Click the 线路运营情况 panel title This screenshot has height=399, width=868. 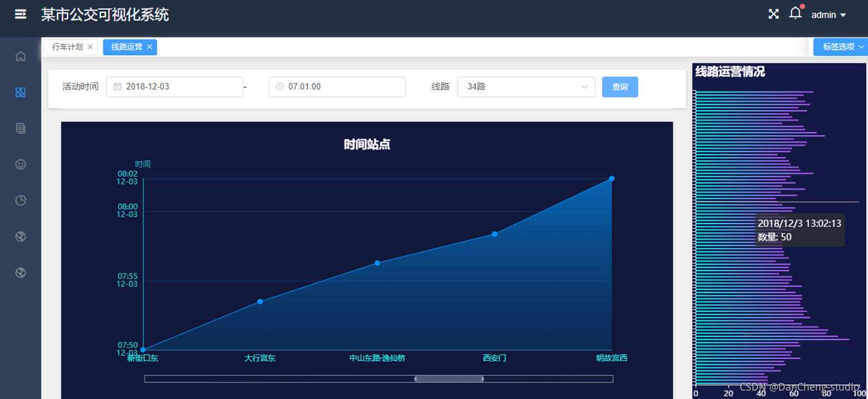730,71
